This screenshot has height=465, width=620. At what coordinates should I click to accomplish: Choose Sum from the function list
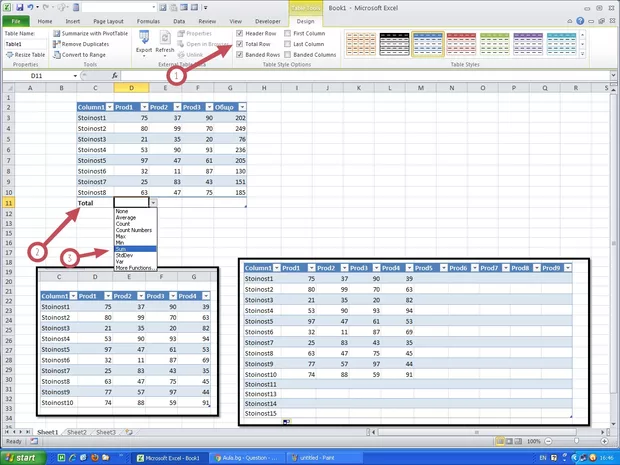pyautogui.click(x=122, y=249)
